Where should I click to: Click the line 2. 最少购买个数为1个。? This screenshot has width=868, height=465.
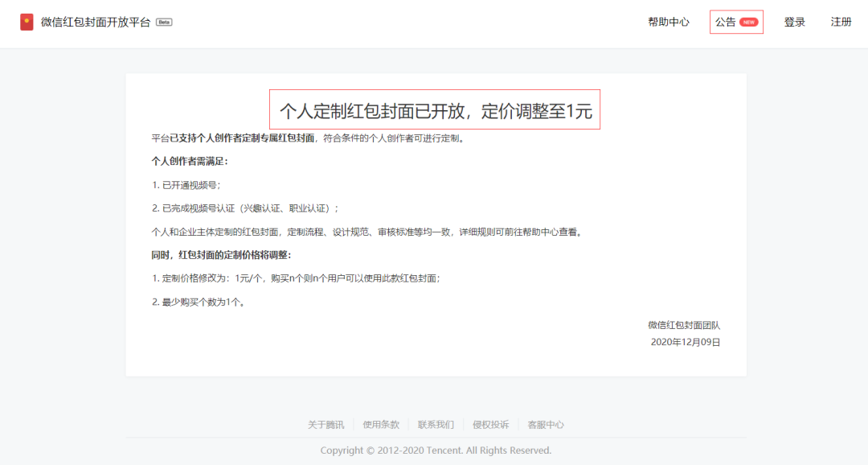click(199, 302)
